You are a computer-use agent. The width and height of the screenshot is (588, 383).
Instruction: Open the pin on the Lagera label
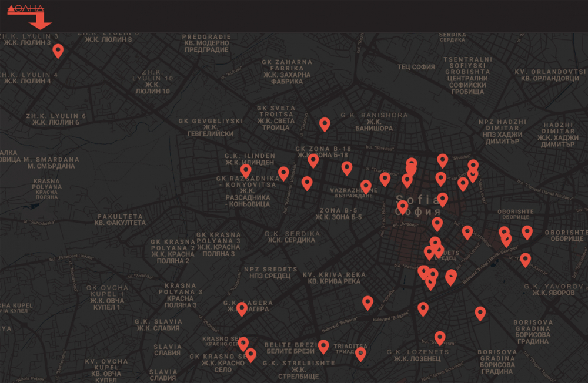tap(242, 309)
